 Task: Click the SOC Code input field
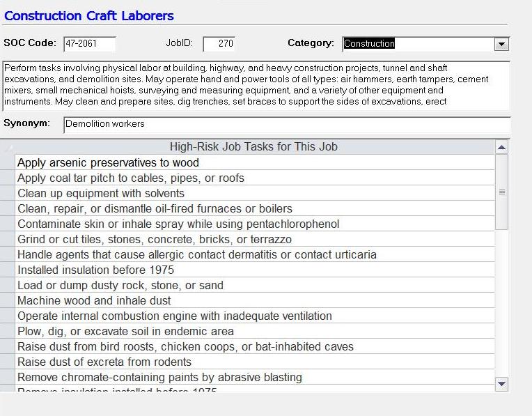click(x=89, y=44)
